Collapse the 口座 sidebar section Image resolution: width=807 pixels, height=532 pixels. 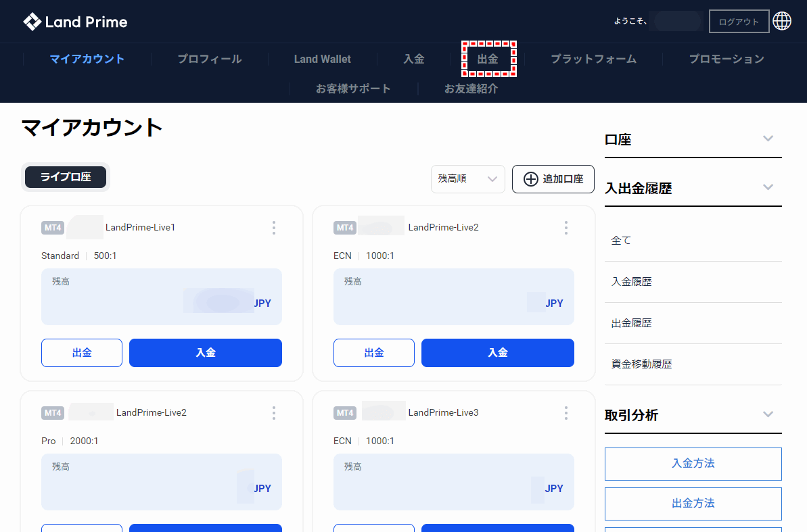(x=768, y=139)
